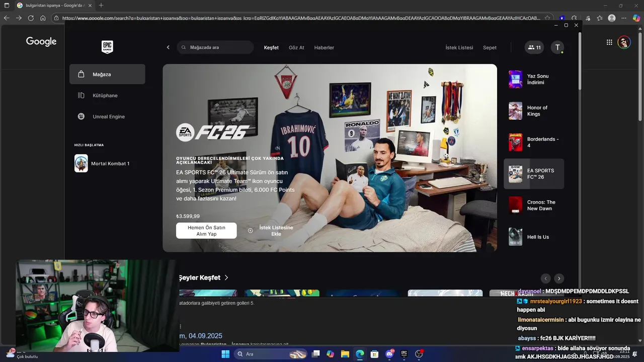This screenshot has width=644, height=362.
Task: Click the EA SPORTS FC 26 banner image
Action: [x=330, y=158]
